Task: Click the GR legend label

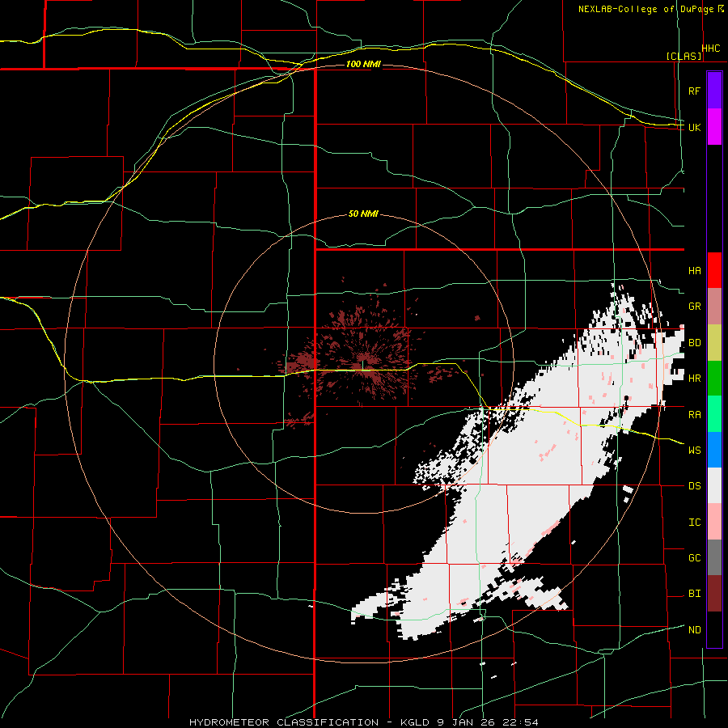Action: point(694,307)
